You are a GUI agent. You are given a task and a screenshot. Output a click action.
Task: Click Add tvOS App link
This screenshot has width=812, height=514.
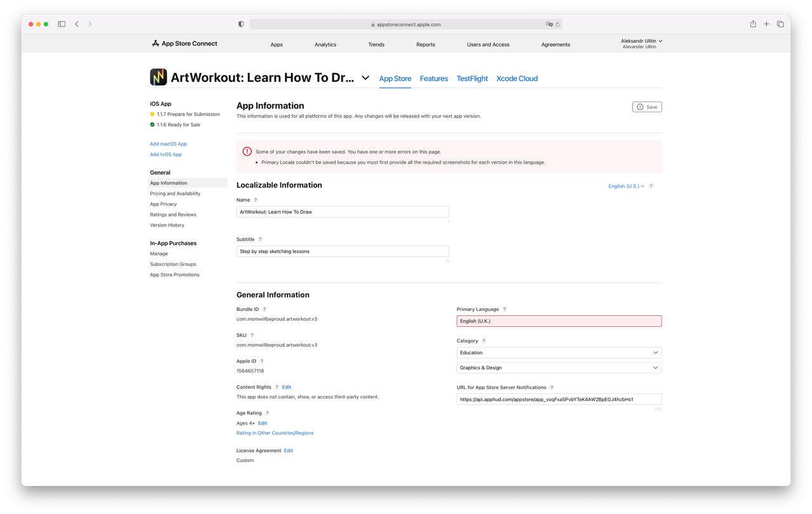coord(166,154)
